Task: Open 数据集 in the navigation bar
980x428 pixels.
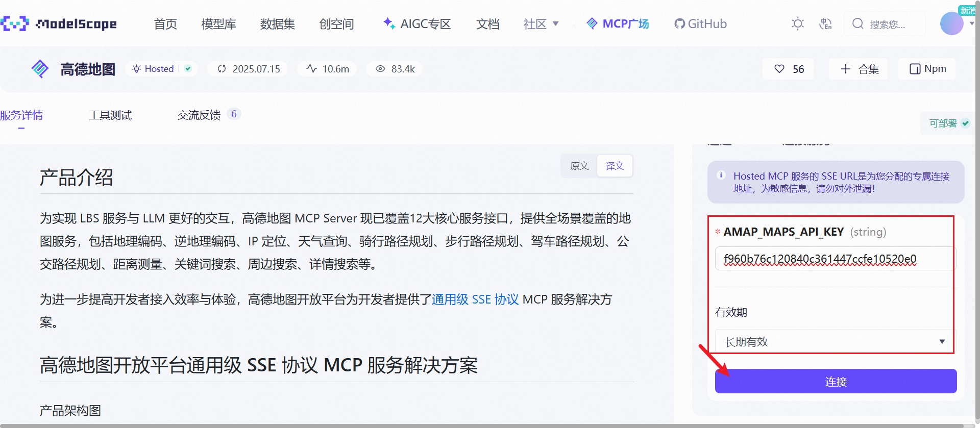Action: tap(277, 24)
